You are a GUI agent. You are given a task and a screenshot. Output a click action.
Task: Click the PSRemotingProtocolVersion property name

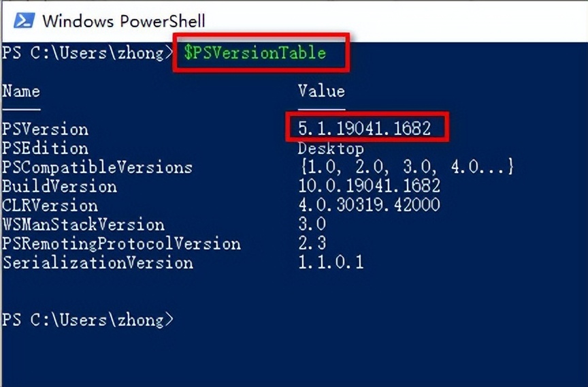click(121, 243)
